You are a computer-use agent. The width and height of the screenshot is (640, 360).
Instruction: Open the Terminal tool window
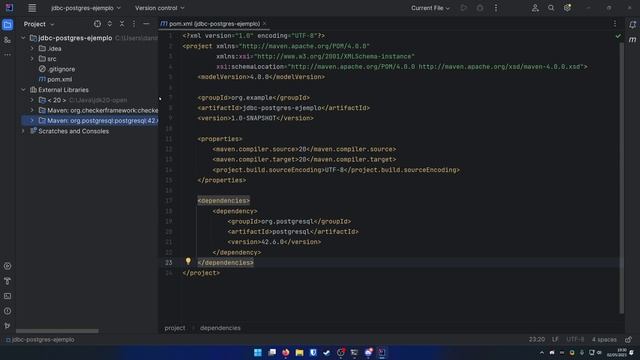click(7, 296)
